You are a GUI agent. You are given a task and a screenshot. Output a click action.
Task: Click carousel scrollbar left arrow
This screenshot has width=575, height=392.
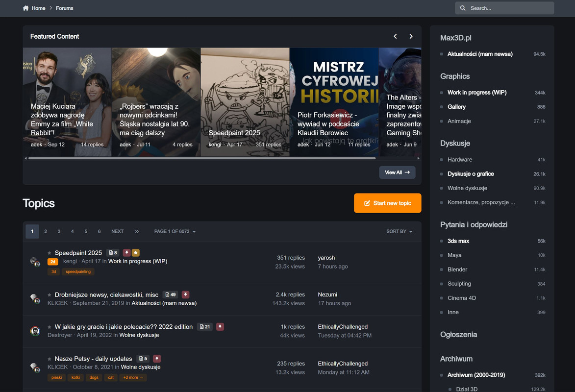pos(25,158)
